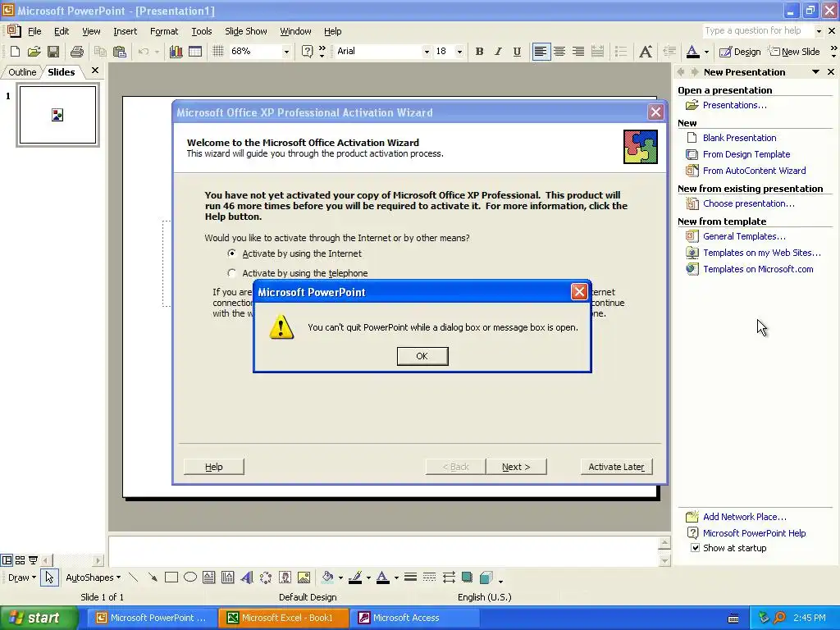The image size is (840, 630).
Task: Switch to Microsoft Access on taskbar
Action: pos(414,618)
